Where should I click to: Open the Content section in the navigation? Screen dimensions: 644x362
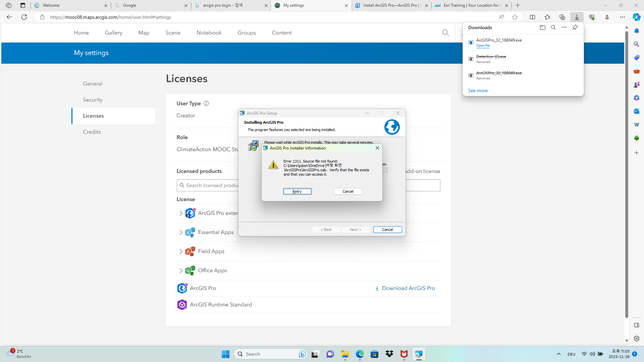coord(282,33)
